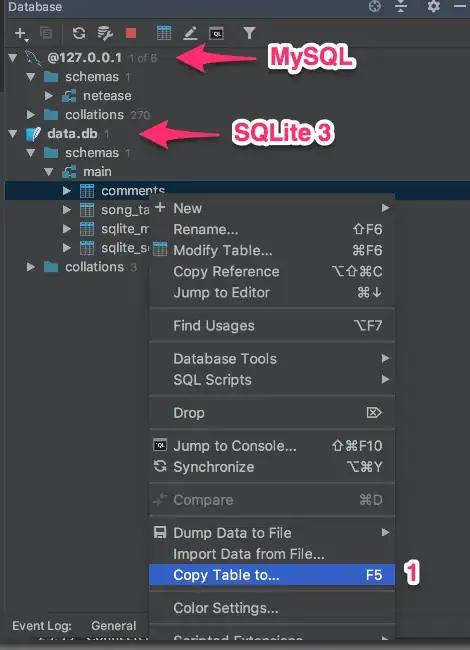
Task: Click the data source properties wrench icon
Action: [105, 33]
